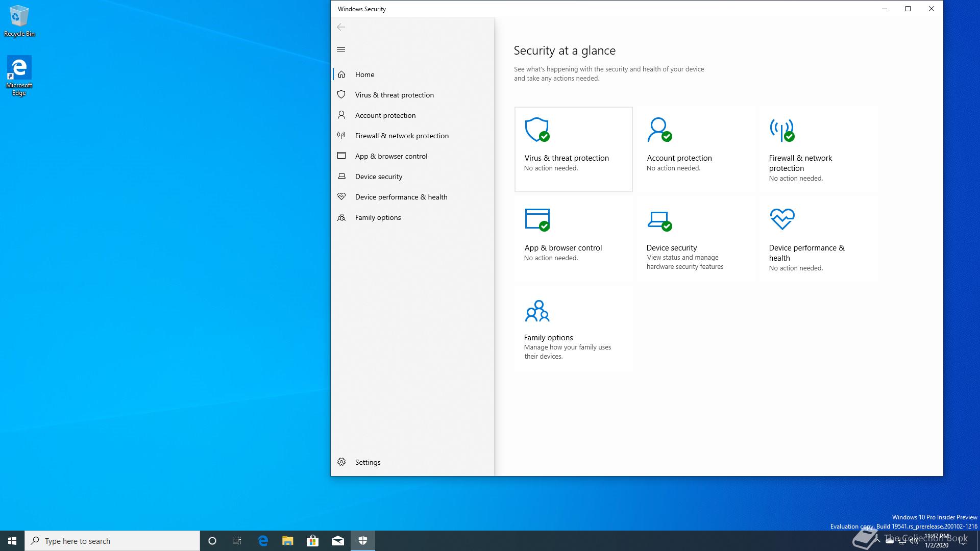Open File Explorer from the taskbar
Viewport: 980px width, 551px height.
point(288,541)
